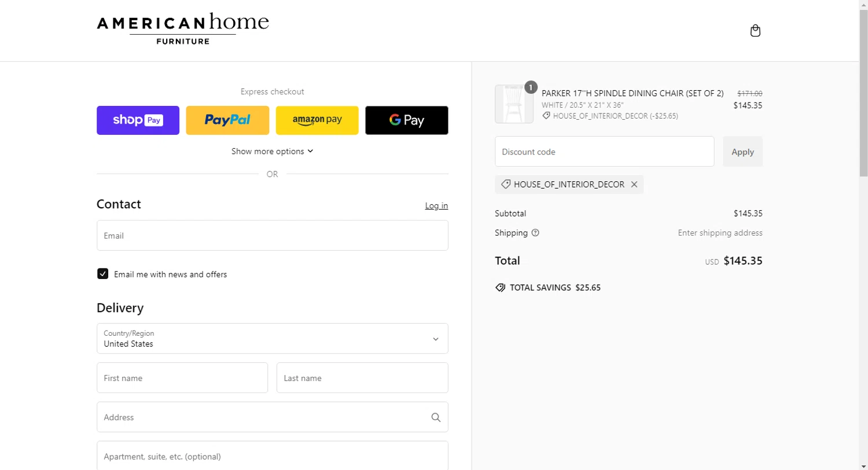Pay with Shop Pay express button

pyautogui.click(x=138, y=120)
